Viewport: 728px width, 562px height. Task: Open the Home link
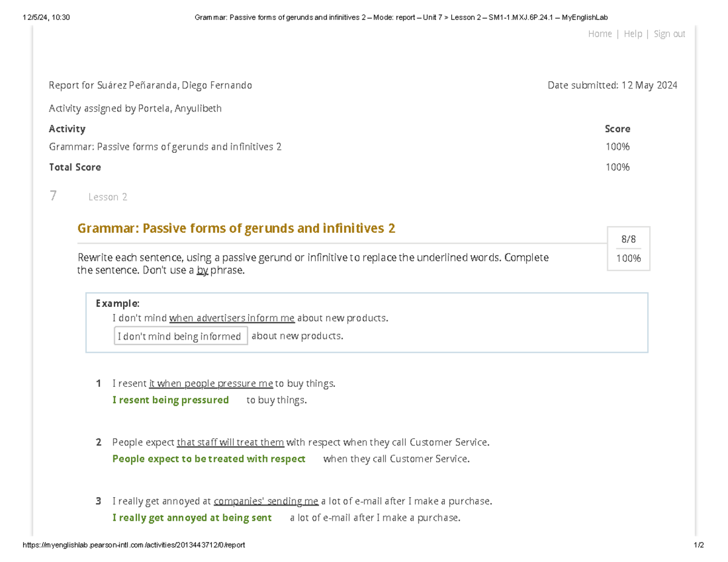(x=600, y=34)
